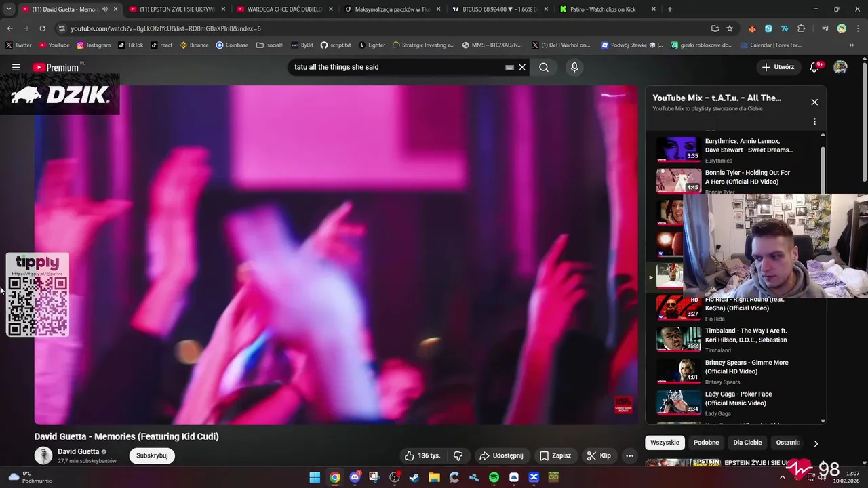Switch to Maksymalizacja pączków tab
The image size is (868, 488).
tap(392, 9)
